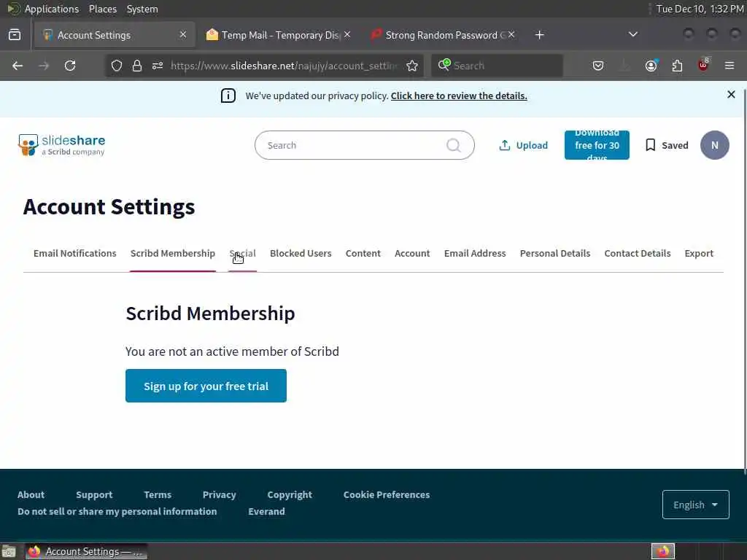Screen dimensions: 747x560
Task: Click the Firefox back arrow
Action: pos(18,66)
